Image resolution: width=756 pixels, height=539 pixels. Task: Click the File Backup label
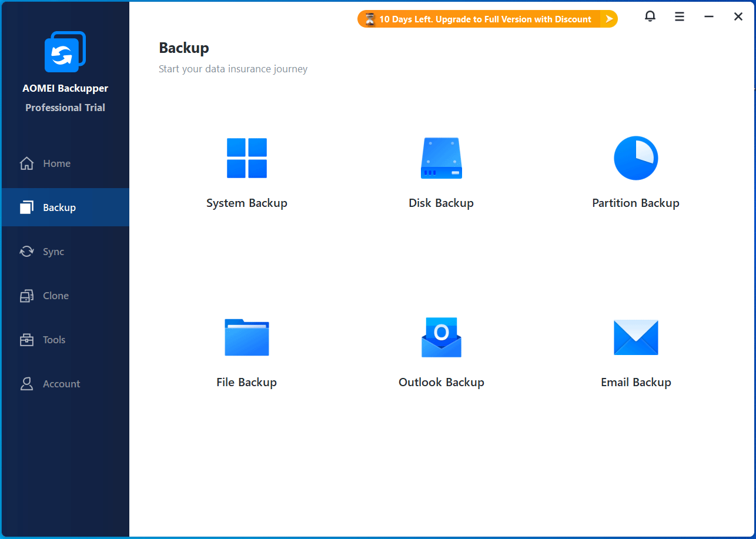click(247, 383)
